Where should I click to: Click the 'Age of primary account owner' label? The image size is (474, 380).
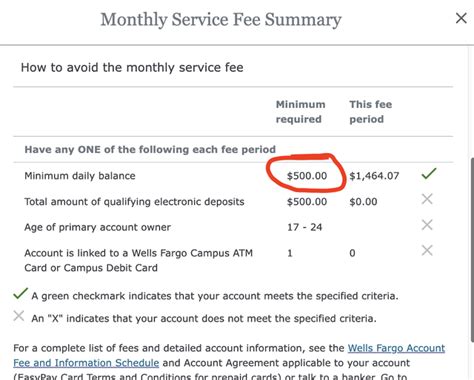pyautogui.click(x=98, y=227)
